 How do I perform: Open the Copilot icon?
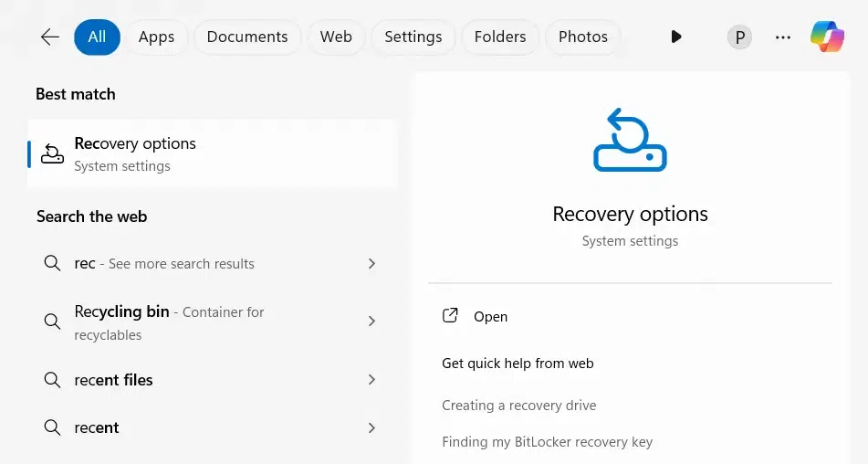pyautogui.click(x=828, y=37)
